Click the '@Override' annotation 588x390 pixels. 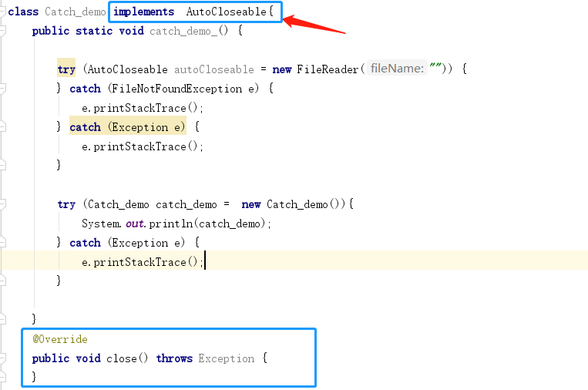pos(60,339)
